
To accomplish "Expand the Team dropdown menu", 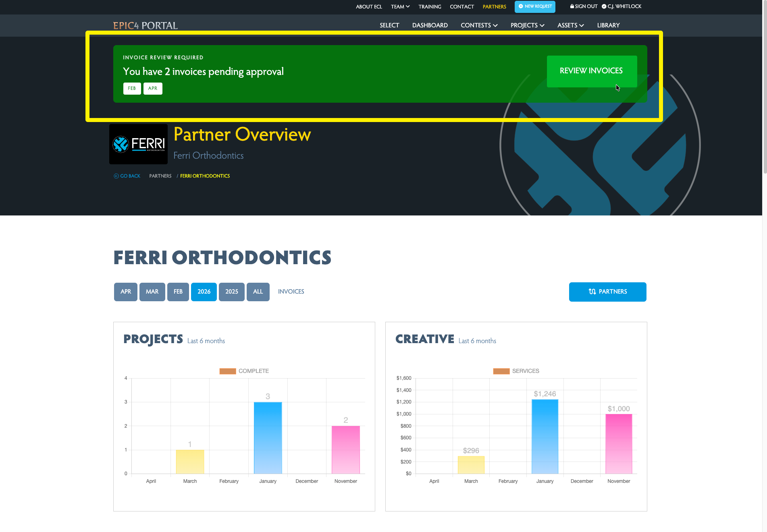I will tap(400, 7).
